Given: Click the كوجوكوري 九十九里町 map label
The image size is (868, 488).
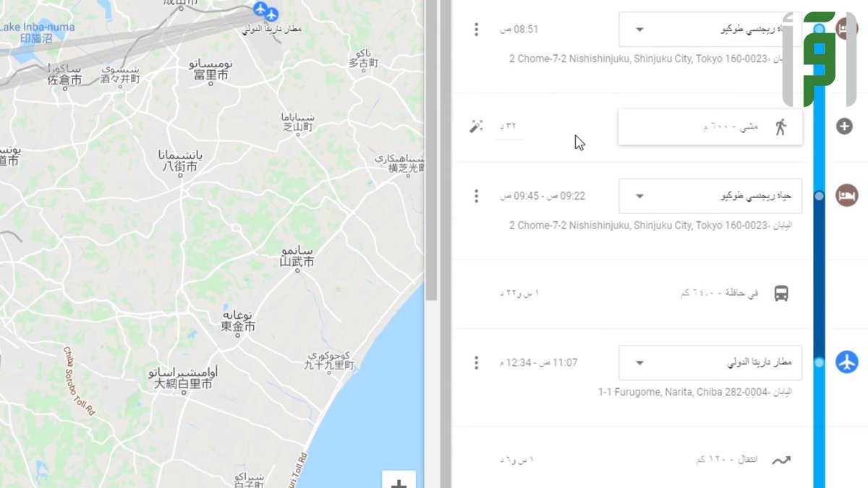Looking at the screenshot, I should [x=328, y=361].
